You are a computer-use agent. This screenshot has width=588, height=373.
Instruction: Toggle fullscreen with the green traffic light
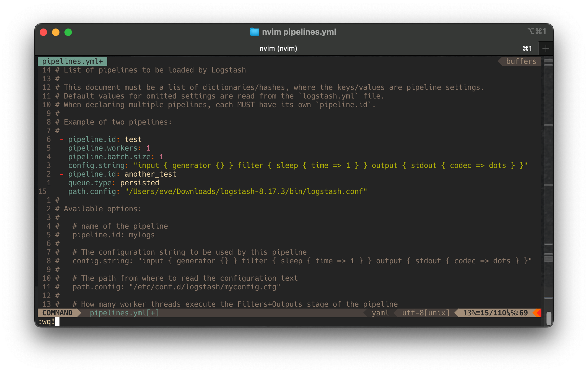pos(68,32)
